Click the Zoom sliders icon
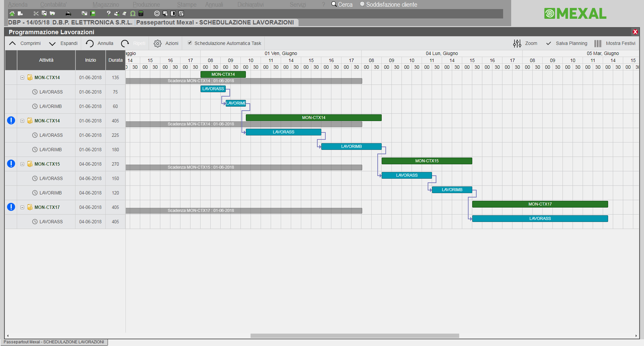644x346 pixels. coord(517,44)
